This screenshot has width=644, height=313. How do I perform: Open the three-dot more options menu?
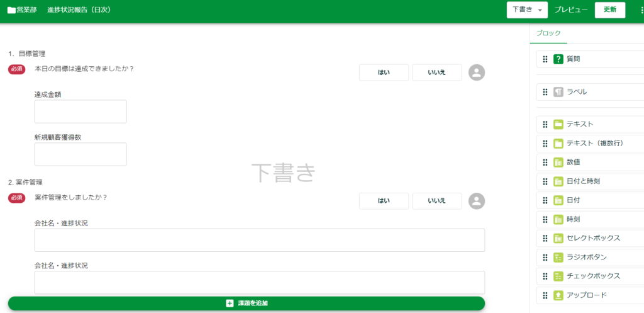coord(641,10)
